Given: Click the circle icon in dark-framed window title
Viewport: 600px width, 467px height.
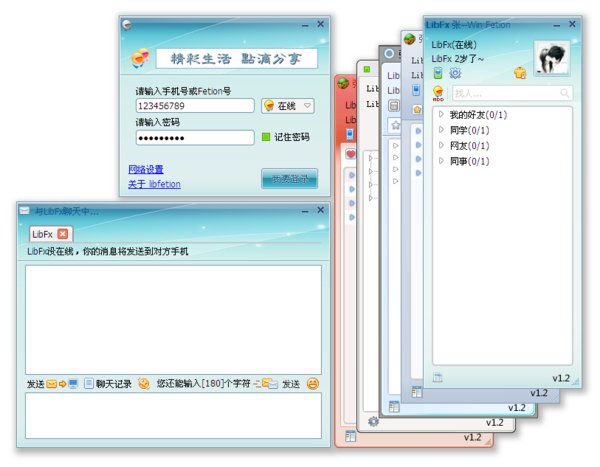Looking at the screenshot, I should coord(390,54).
